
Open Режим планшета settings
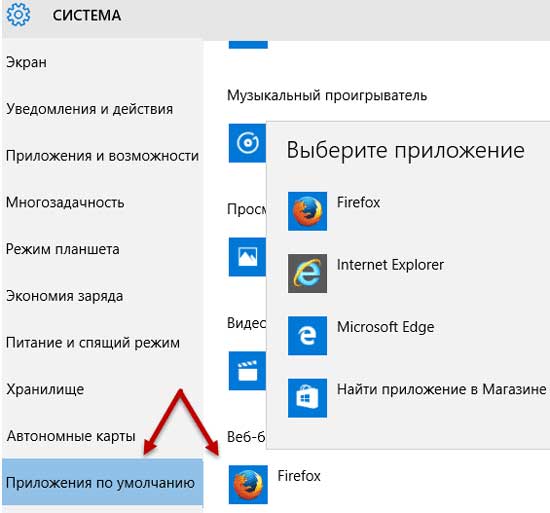coord(63,249)
